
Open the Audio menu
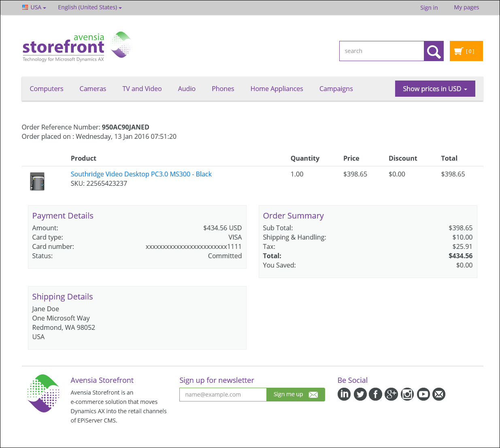(187, 89)
